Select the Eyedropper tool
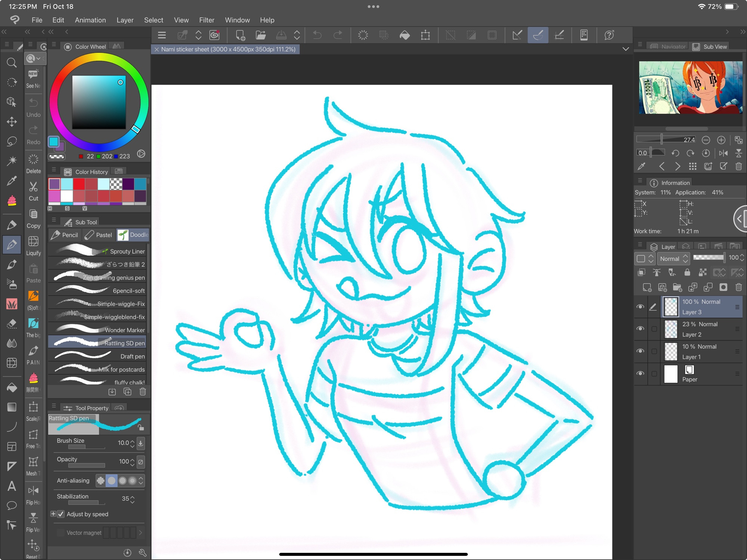Viewport: 747px width, 560px height. [12, 181]
